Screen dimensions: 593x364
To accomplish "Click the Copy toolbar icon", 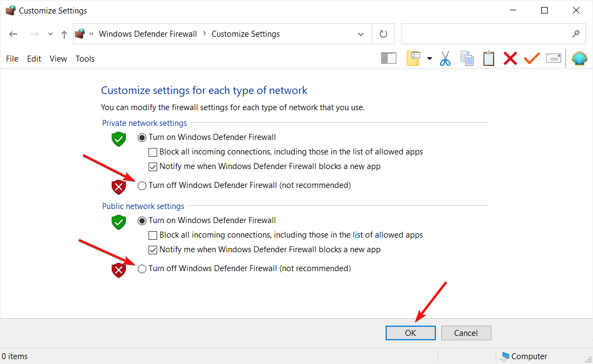I will 467,58.
